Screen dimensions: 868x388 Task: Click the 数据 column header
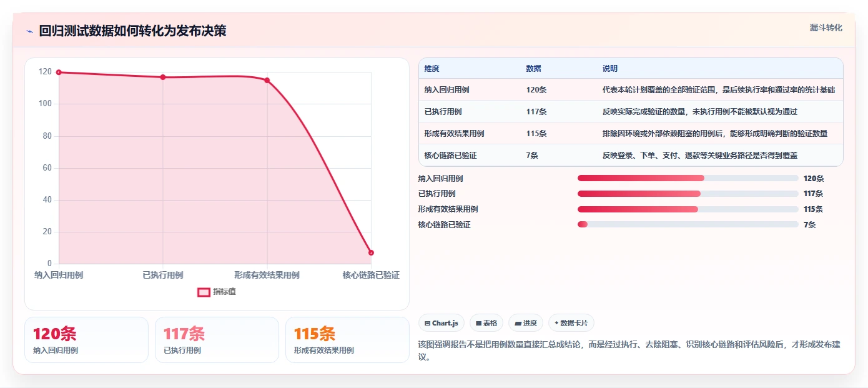point(534,69)
